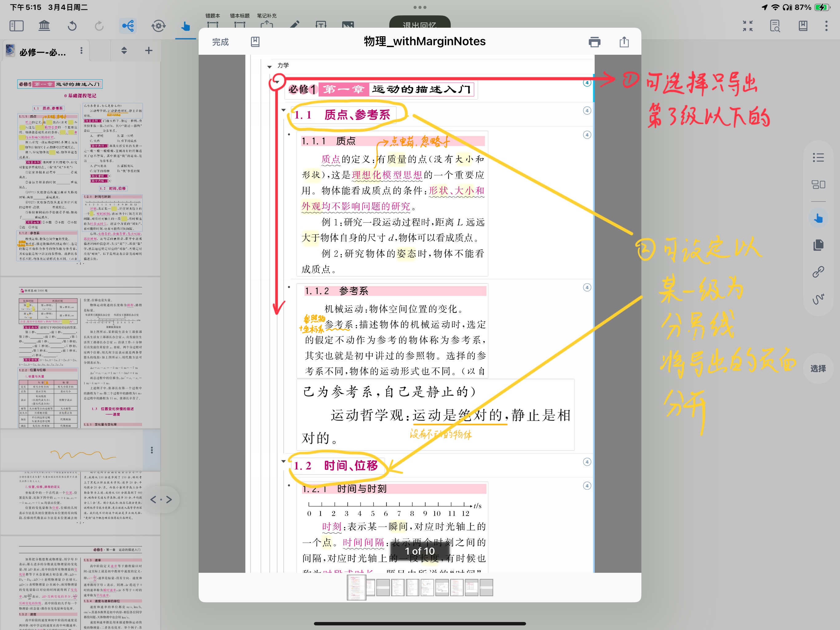Click the badge 4 beside 1.1.1 质点
This screenshot has height=630, width=840.
pyautogui.click(x=587, y=135)
